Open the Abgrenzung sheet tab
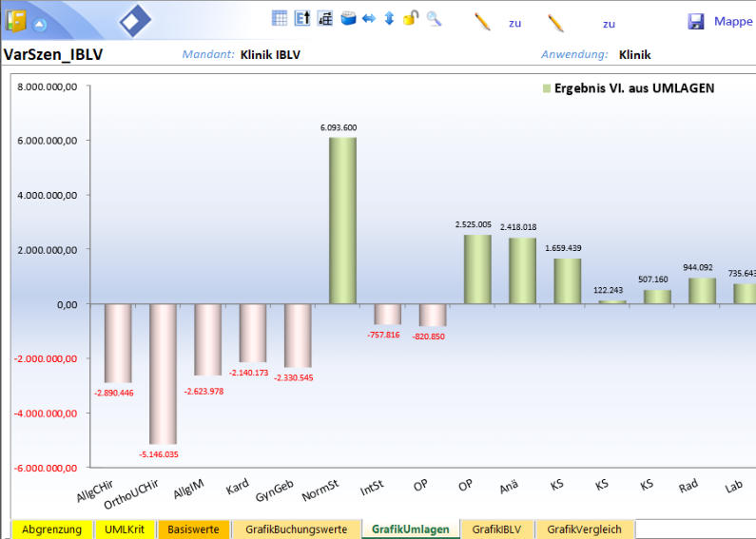The height and width of the screenshot is (539, 756). (x=52, y=529)
